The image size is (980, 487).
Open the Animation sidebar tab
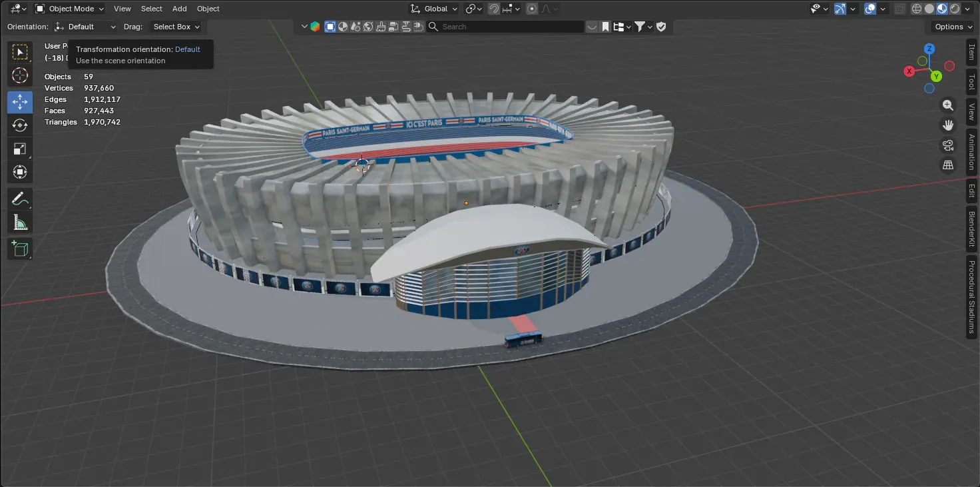click(x=972, y=152)
